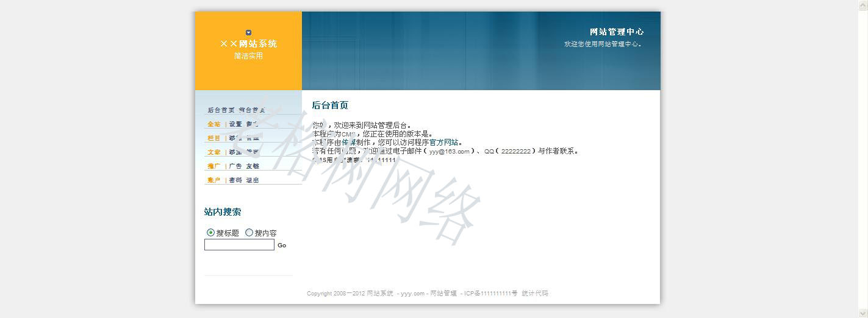Click 管理 in the 栏目 row

pyautogui.click(x=253, y=138)
